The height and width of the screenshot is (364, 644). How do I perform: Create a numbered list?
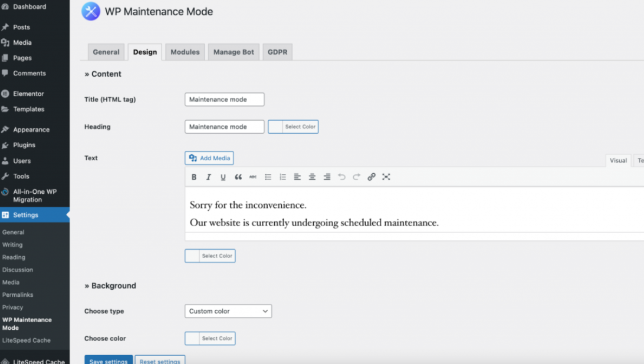[282, 177]
